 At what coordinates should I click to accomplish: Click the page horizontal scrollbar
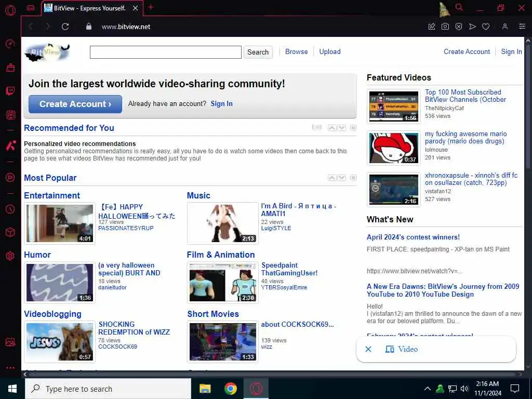click(x=271, y=374)
